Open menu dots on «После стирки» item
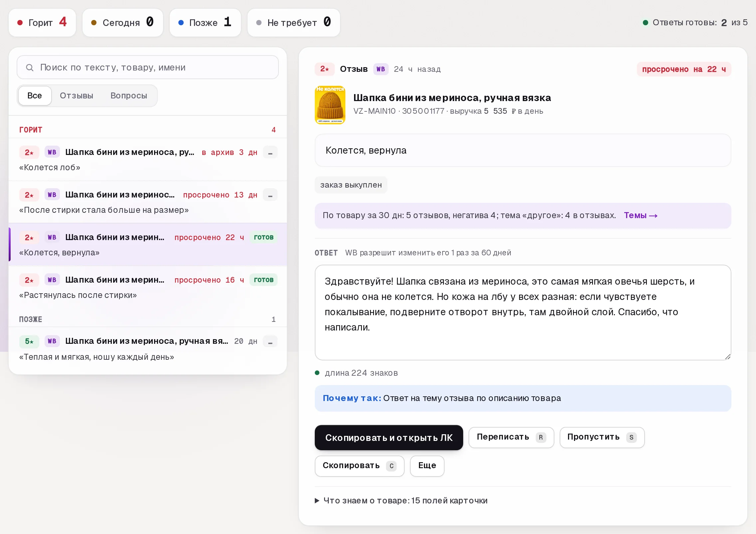The width and height of the screenshot is (756, 534). point(270,195)
